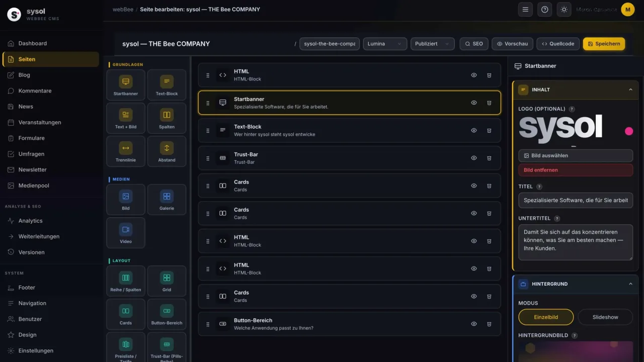Collapse the Inhalt section

coord(630,89)
